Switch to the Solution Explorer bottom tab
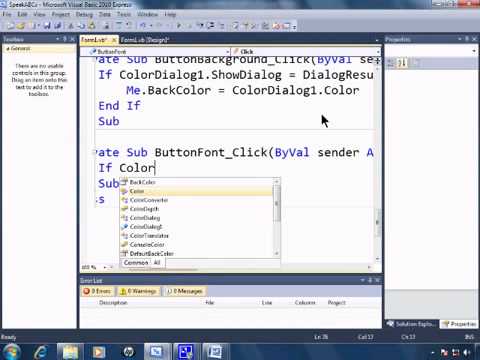 click(412, 324)
